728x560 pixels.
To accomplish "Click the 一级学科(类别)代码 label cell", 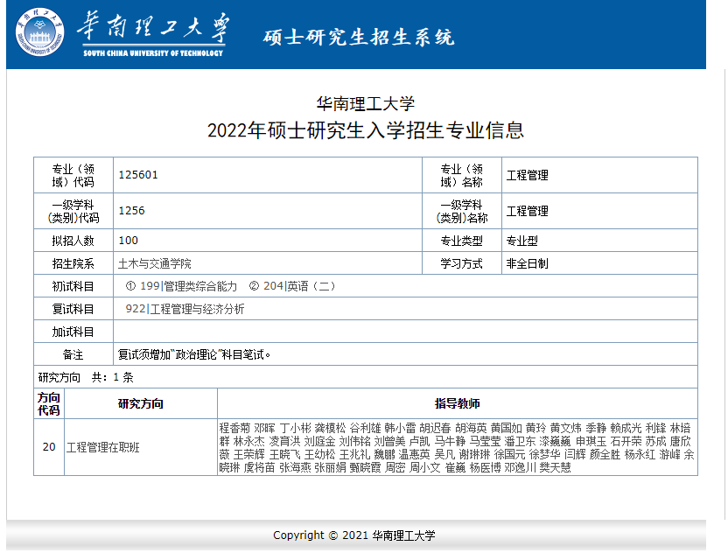I will click(x=73, y=211).
